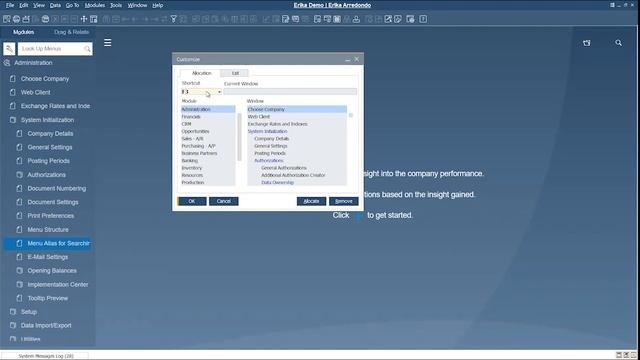Image resolution: width=640 pixels, height=360 pixels.
Task: Click the rightmost status bar icon
Action: pyautogui.click(x=634, y=355)
